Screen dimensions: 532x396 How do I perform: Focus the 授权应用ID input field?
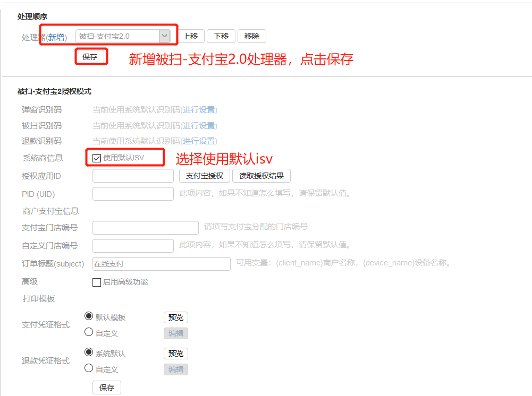coord(133,176)
